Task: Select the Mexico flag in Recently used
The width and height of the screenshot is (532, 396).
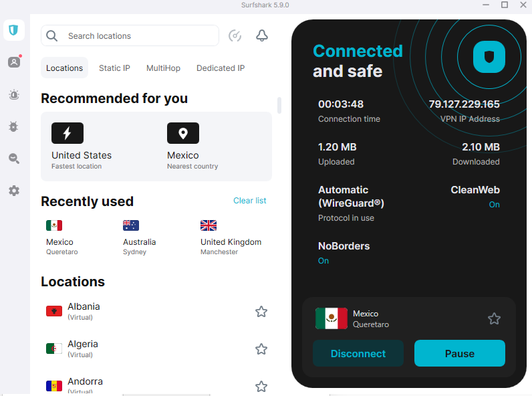Action: [54, 225]
